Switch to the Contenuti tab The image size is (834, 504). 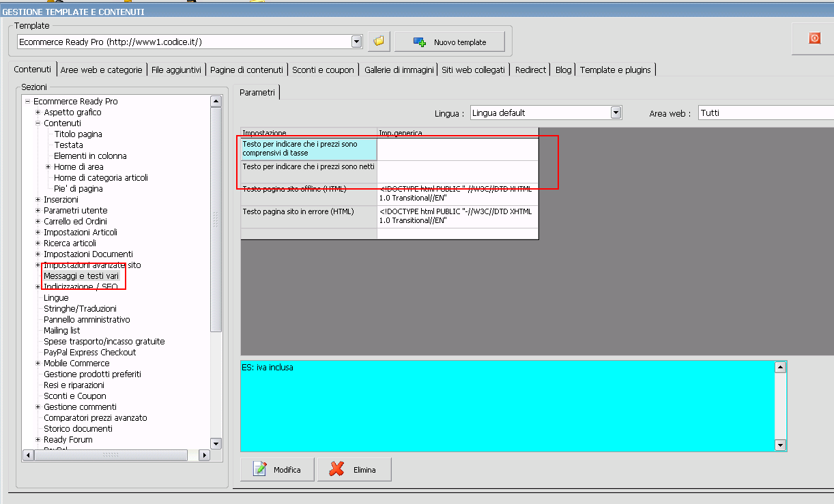pyautogui.click(x=32, y=70)
